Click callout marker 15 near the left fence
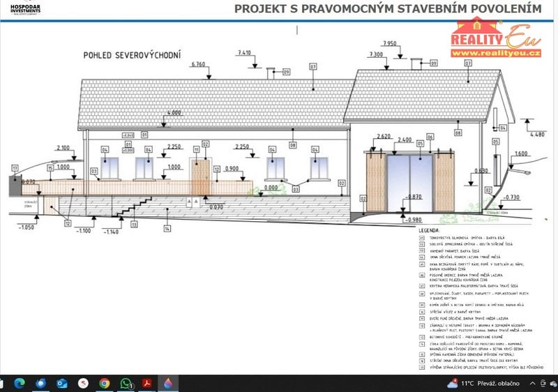The image size is (558, 392). (x=50, y=168)
